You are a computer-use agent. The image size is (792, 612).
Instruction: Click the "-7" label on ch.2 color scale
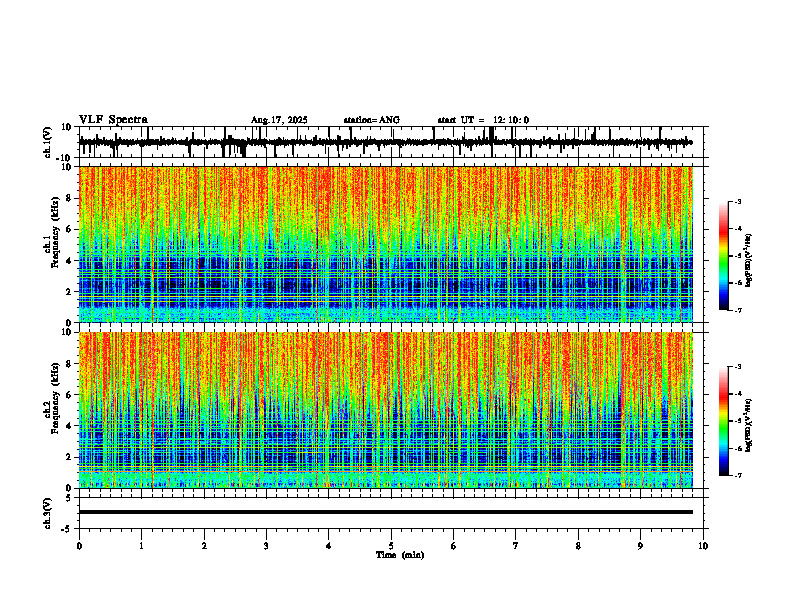point(737,475)
